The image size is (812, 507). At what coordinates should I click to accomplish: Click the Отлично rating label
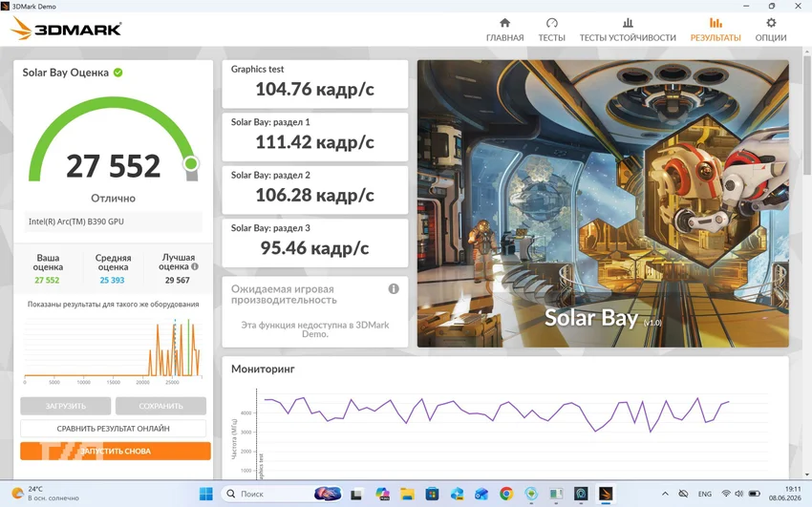click(x=114, y=199)
